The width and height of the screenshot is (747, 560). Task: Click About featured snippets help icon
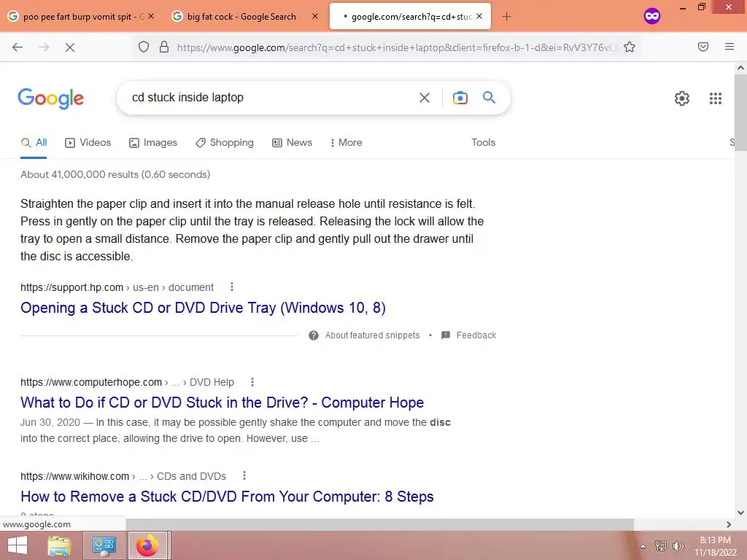click(314, 335)
